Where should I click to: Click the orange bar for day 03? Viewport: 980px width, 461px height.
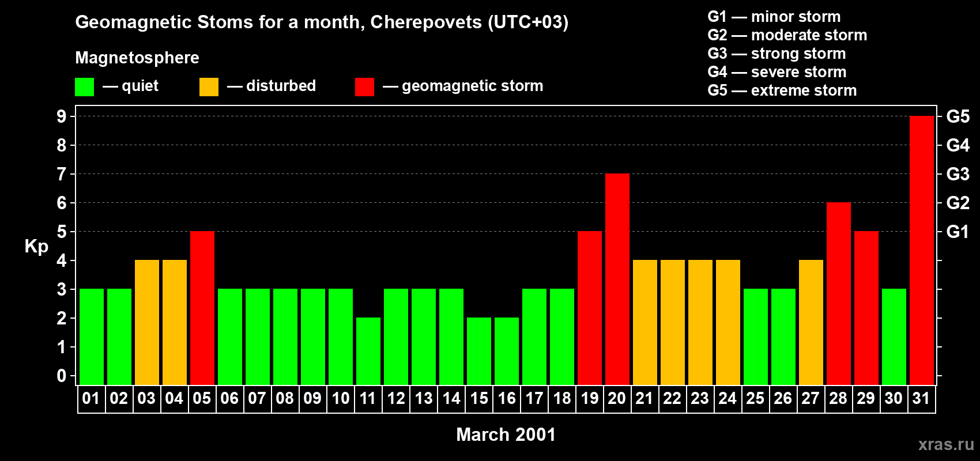[147, 323]
